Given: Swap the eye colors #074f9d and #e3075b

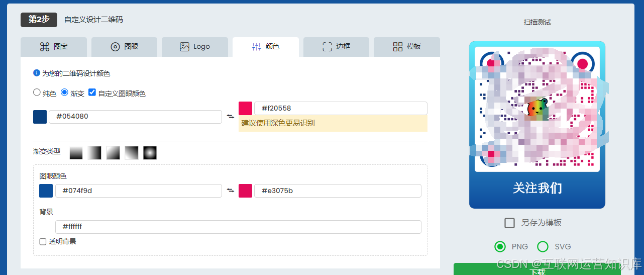Looking at the screenshot, I should click(x=230, y=191).
